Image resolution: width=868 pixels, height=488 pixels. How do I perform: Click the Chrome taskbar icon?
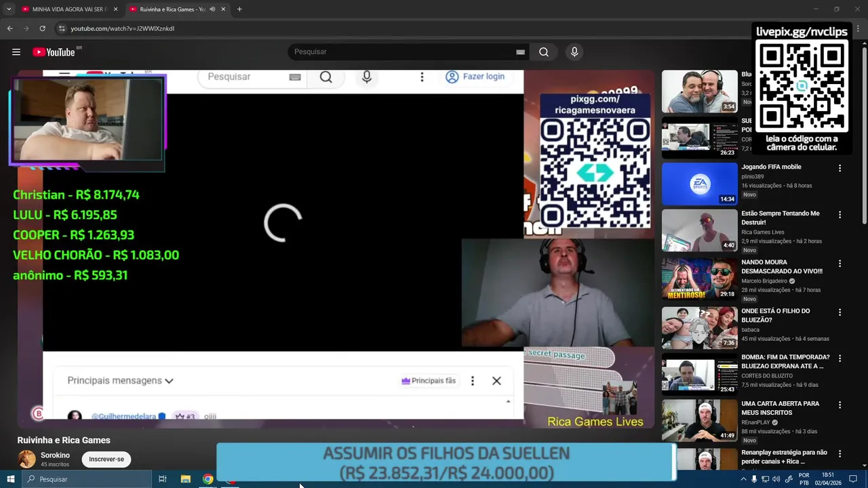point(208,479)
